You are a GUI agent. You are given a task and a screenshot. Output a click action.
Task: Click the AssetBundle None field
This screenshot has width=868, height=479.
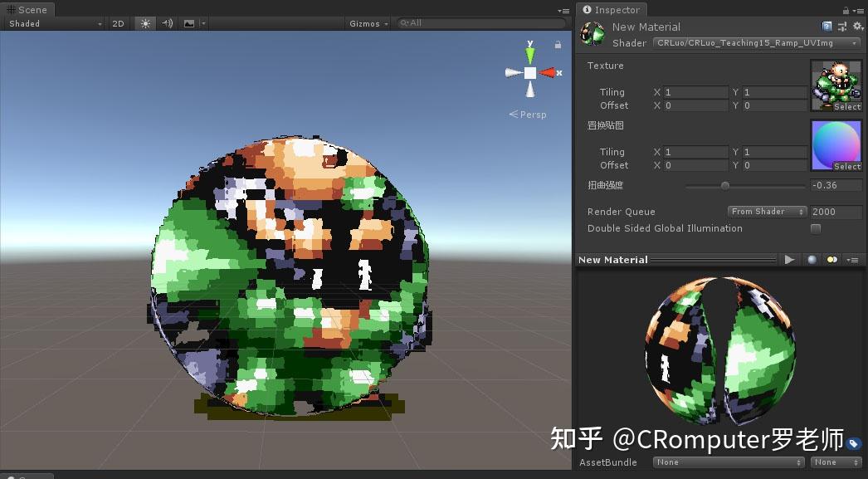click(728, 462)
